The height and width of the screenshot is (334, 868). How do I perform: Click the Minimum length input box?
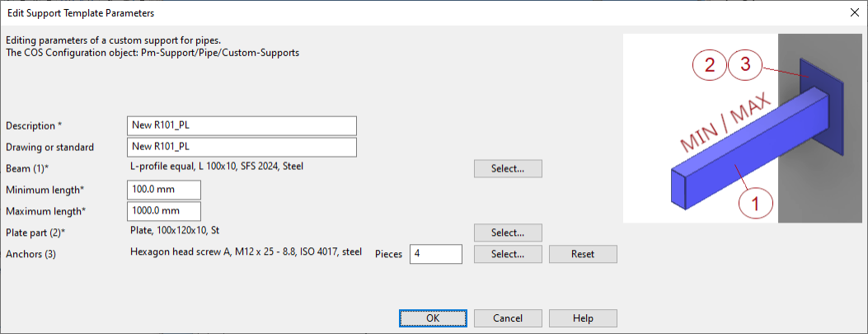coord(165,190)
